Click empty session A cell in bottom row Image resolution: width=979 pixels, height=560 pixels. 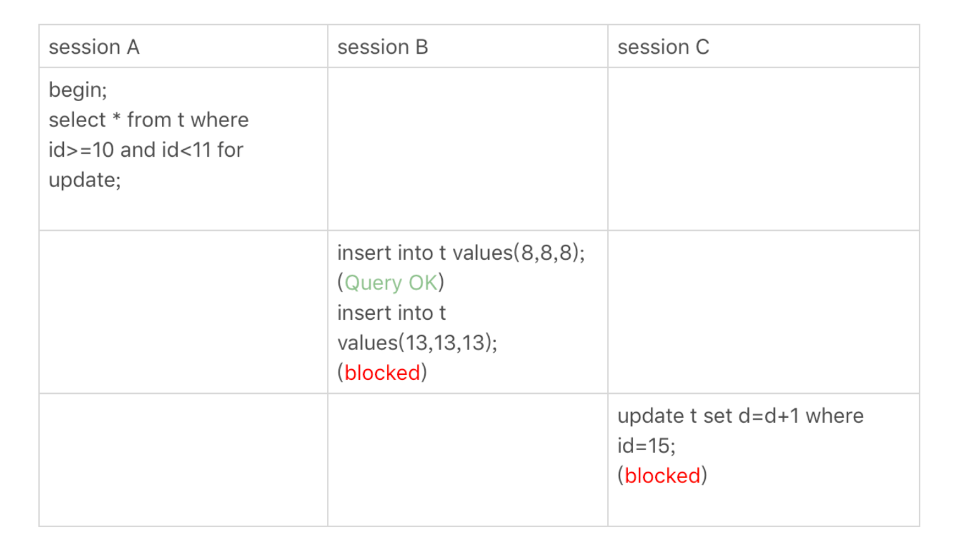click(183, 460)
